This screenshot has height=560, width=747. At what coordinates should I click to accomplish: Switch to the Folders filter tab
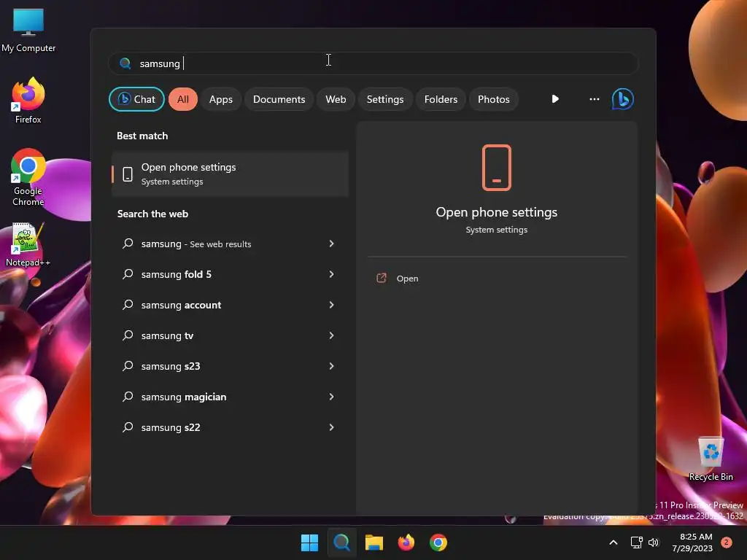[441, 99]
